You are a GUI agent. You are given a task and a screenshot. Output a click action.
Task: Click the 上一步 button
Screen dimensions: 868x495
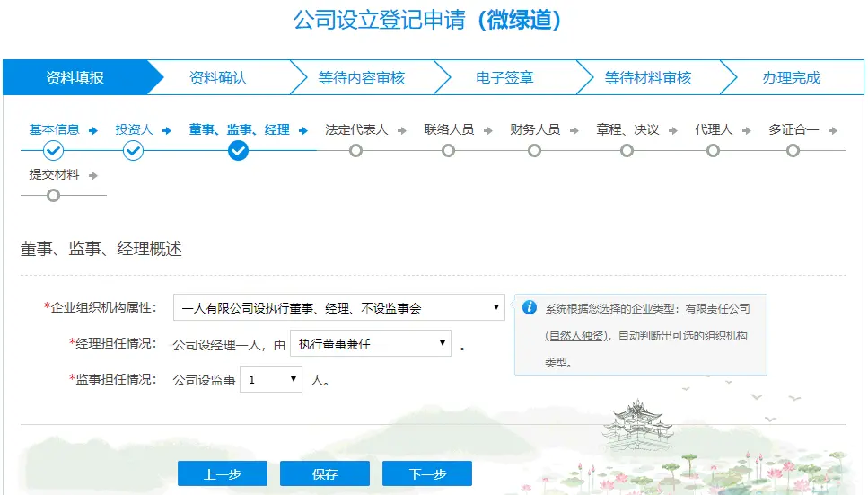(223, 473)
